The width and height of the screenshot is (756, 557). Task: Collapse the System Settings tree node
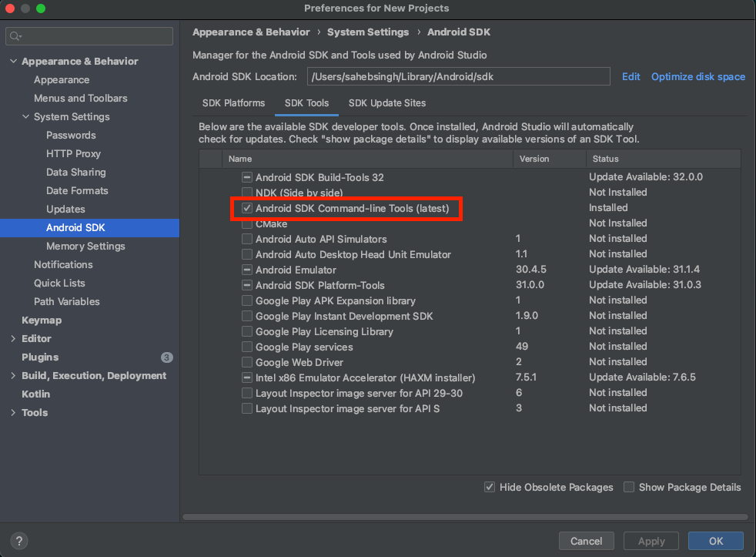25,117
